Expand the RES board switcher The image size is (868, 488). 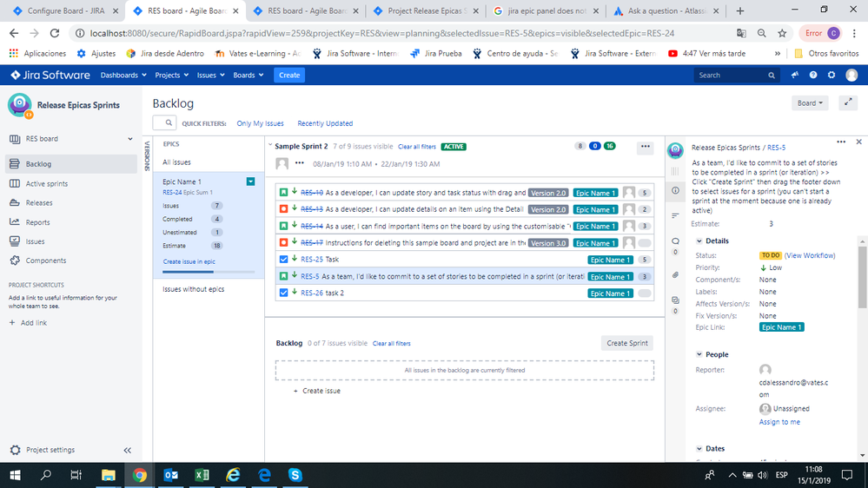tap(130, 139)
